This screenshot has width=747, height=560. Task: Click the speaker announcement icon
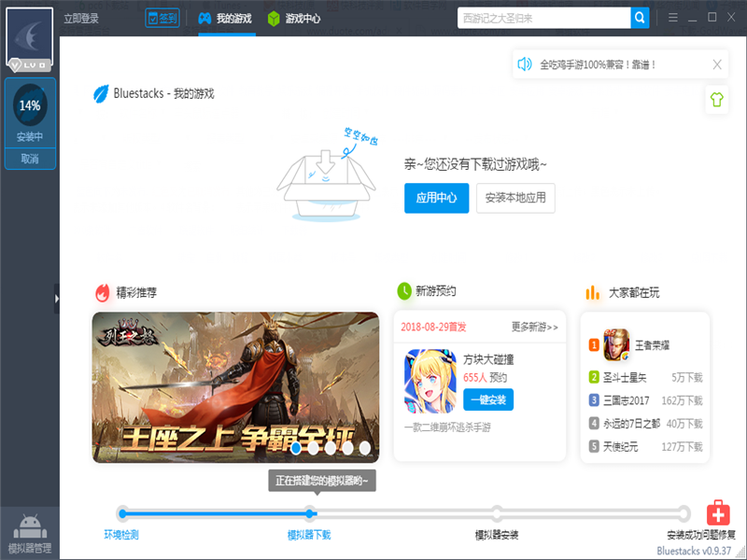coord(525,64)
